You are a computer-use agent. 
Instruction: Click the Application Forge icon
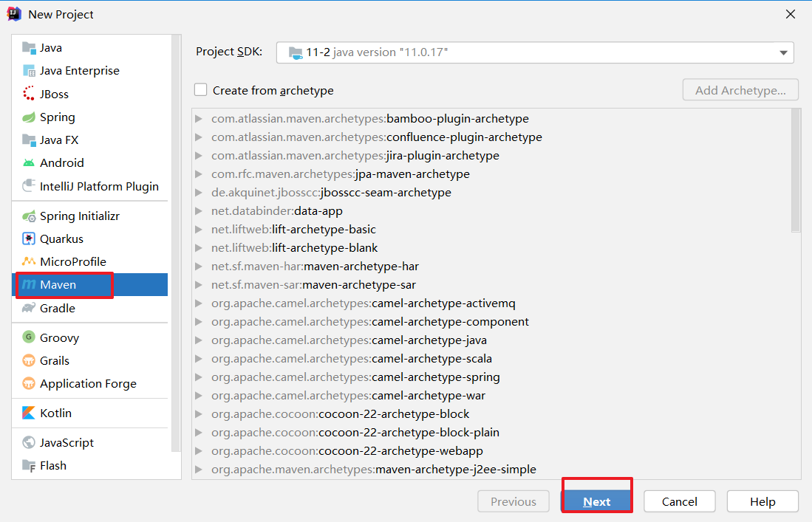[29, 383]
